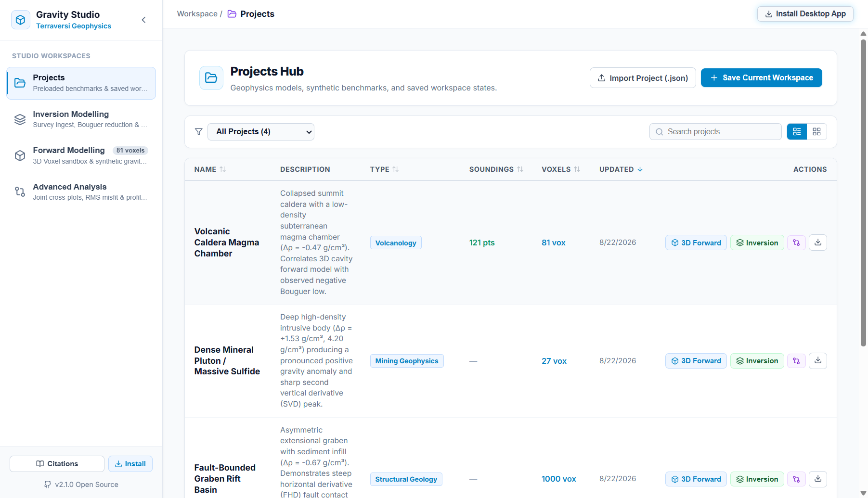Sort table by Voxels column

tap(561, 169)
